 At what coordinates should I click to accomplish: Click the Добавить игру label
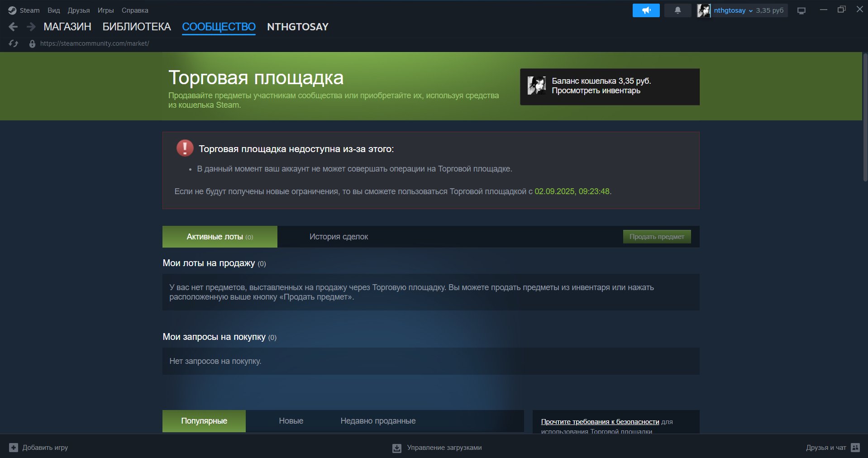45,448
